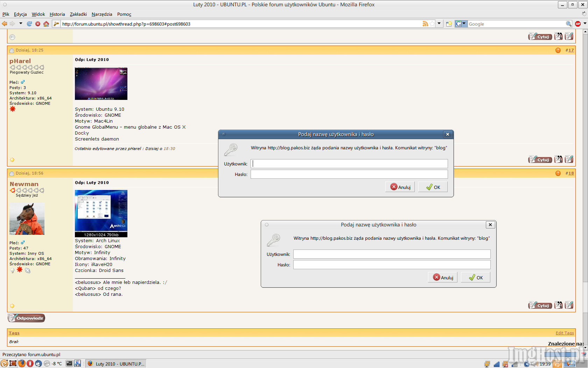This screenshot has height=368, width=588.
Task: Click quick reply icon on post #17
Action: pyautogui.click(x=569, y=159)
